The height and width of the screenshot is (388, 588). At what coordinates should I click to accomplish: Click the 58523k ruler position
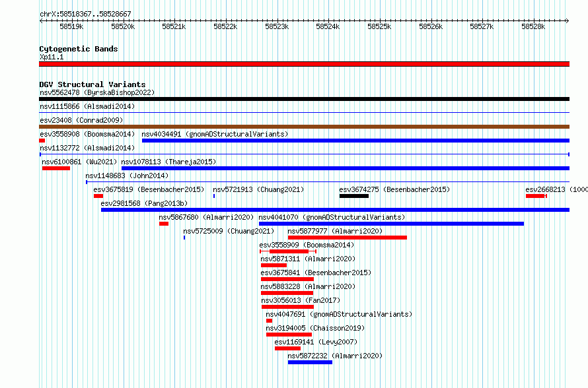coord(277,26)
